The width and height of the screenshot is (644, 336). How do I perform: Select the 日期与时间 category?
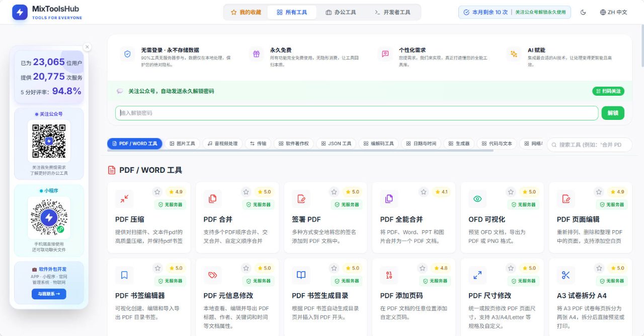(421, 144)
